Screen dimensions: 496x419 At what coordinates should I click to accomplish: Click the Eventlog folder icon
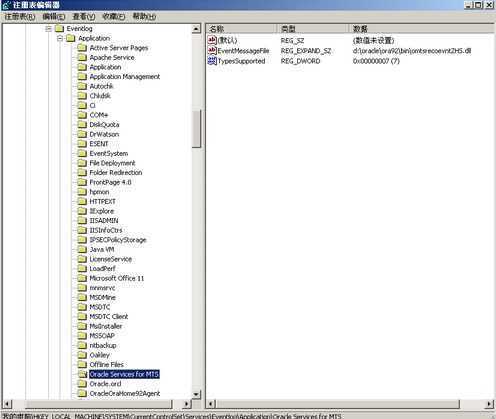(x=59, y=29)
